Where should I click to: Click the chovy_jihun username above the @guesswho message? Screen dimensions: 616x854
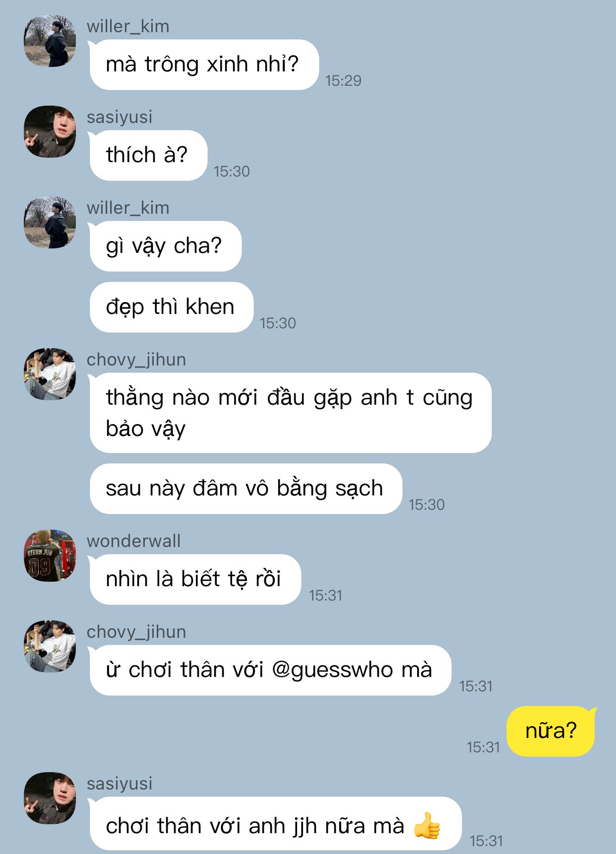click(x=136, y=632)
